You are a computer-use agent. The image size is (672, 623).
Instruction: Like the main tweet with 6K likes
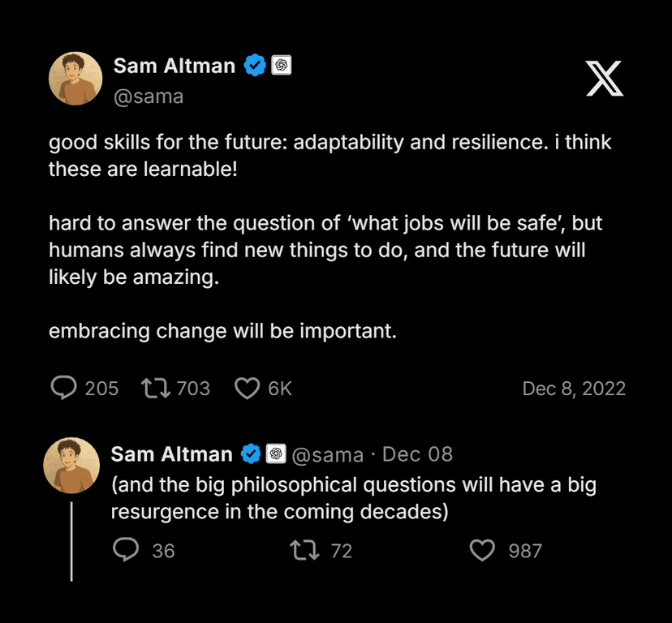tap(247, 389)
